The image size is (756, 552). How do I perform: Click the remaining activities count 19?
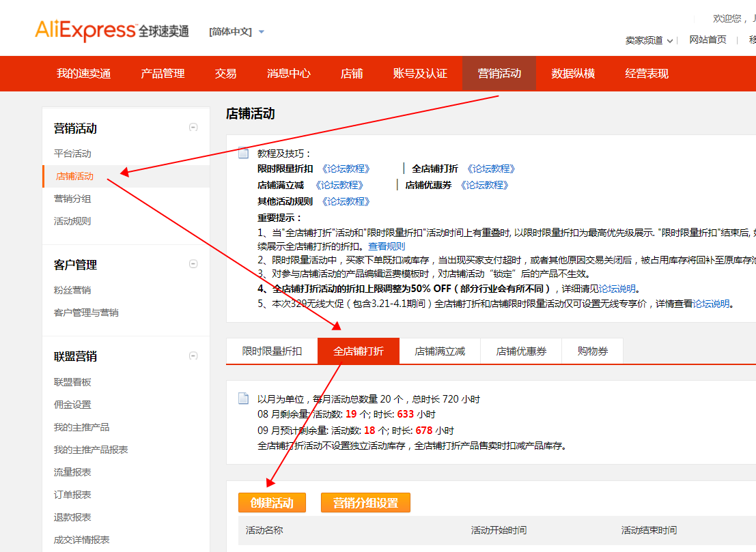(351, 414)
